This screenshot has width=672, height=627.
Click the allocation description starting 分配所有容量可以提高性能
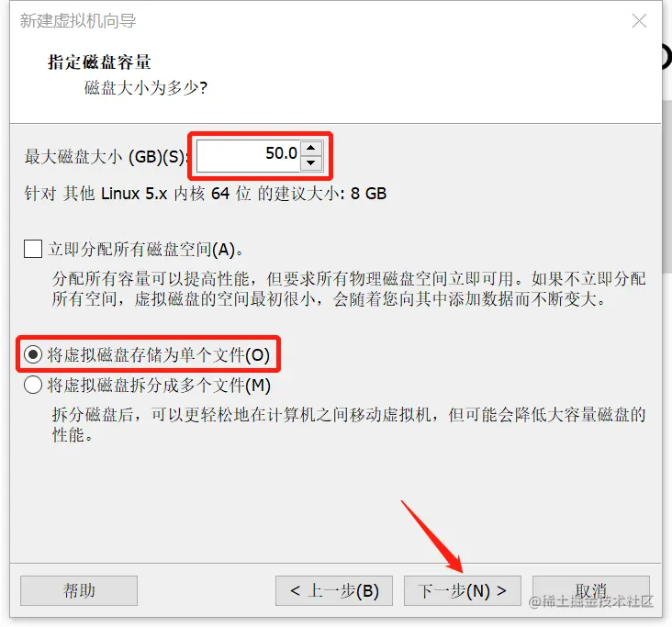349,289
